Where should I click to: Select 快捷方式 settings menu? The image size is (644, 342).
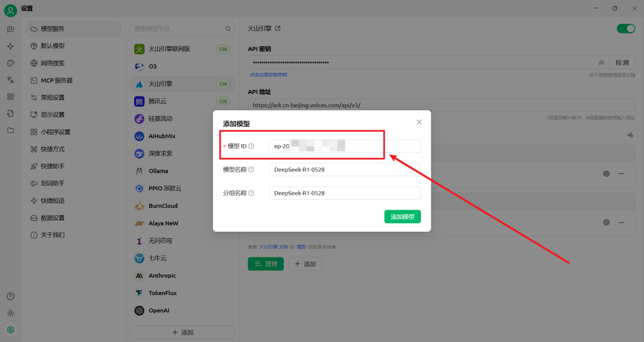click(73, 149)
